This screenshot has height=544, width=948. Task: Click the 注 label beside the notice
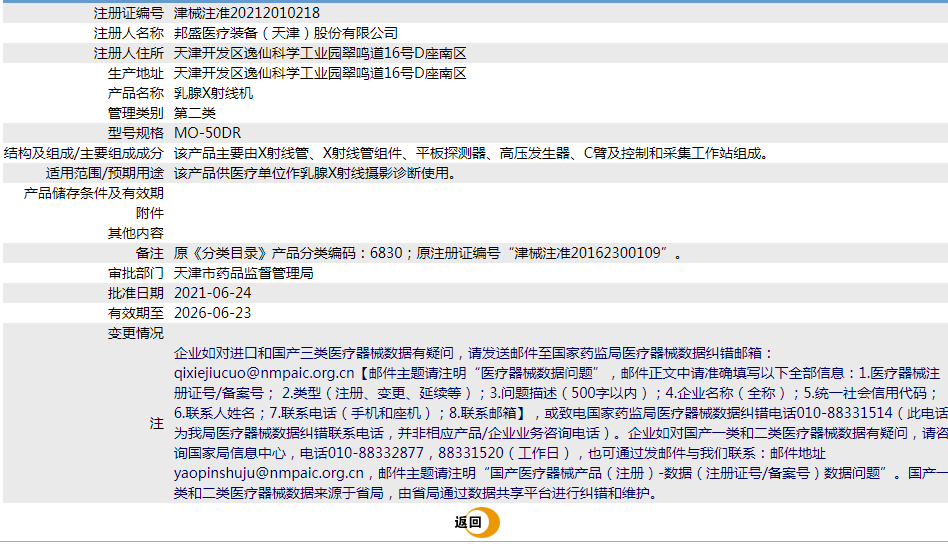[x=157, y=423]
